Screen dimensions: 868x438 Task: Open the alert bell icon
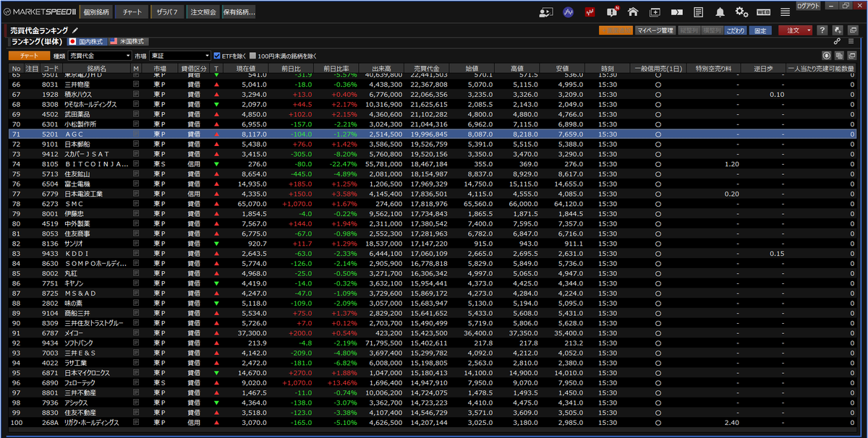point(720,12)
